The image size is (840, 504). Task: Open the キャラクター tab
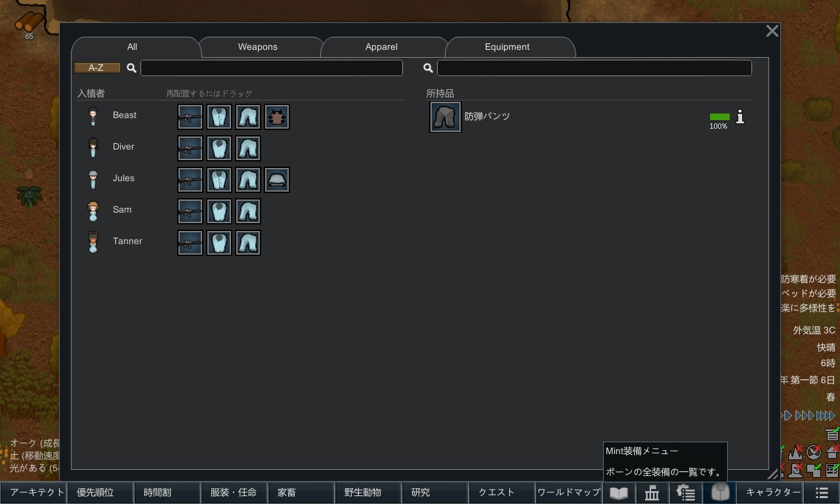coord(770,493)
